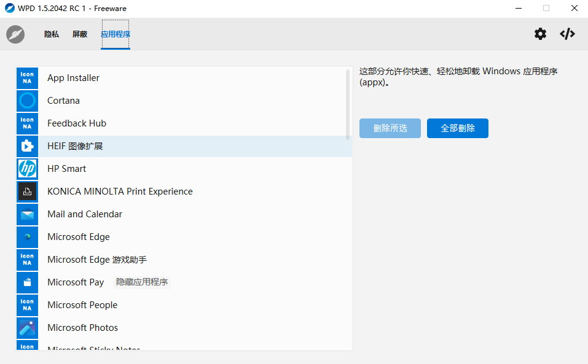Select Cortana in the app list

(184, 101)
